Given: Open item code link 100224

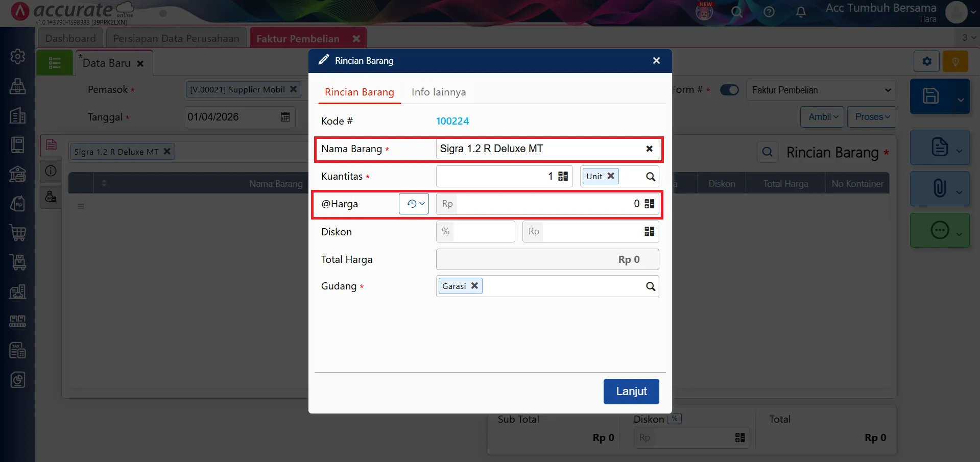Looking at the screenshot, I should (452, 121).
